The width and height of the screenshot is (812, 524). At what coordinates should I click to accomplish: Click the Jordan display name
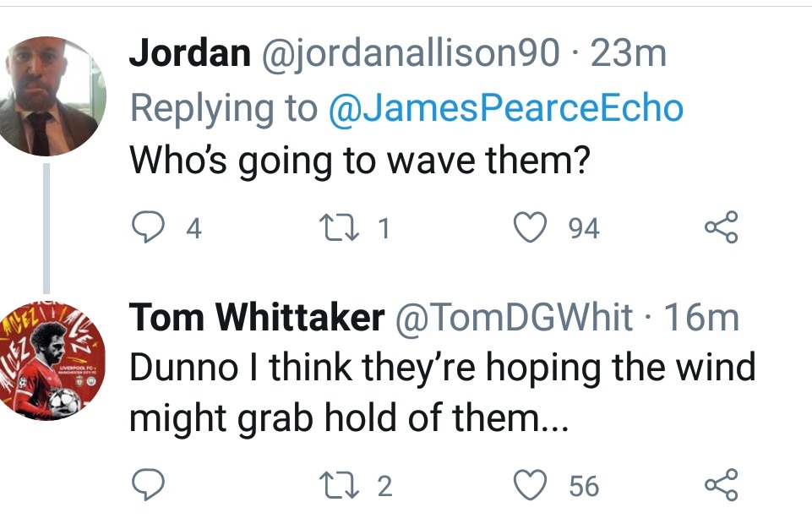click(x=189, y=55)
